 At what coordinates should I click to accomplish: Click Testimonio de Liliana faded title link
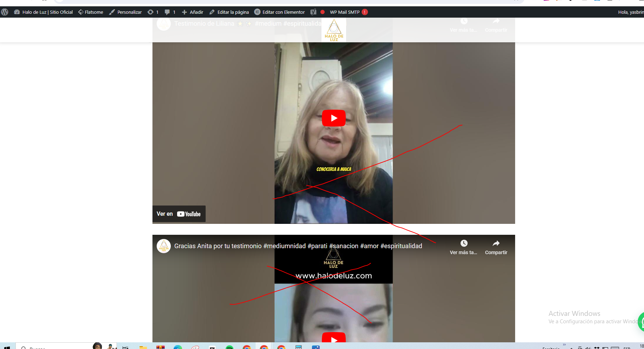coord(248,24)
